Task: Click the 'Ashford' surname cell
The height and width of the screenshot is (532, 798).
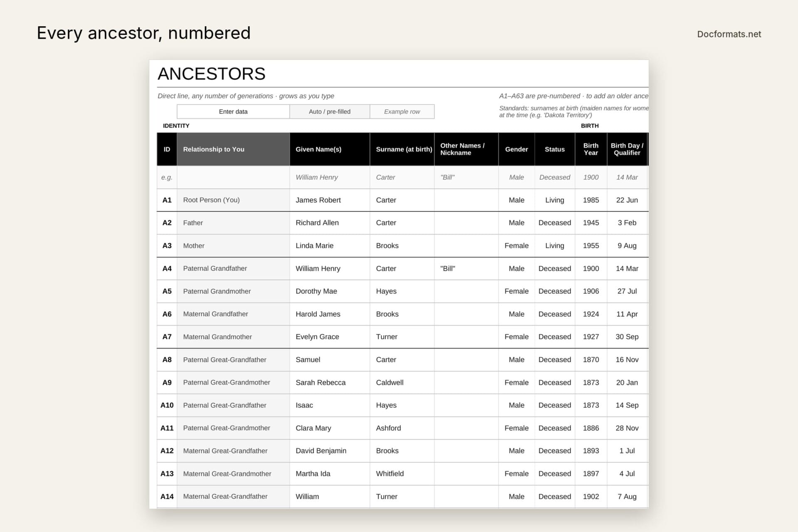Action: [402, 428]
